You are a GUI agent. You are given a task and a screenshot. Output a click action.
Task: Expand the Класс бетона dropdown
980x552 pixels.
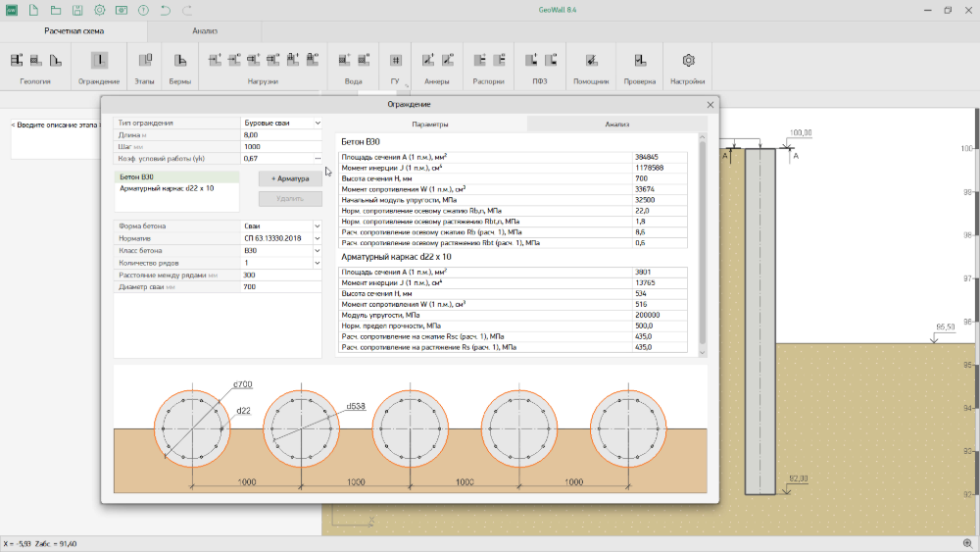[318, 251]
